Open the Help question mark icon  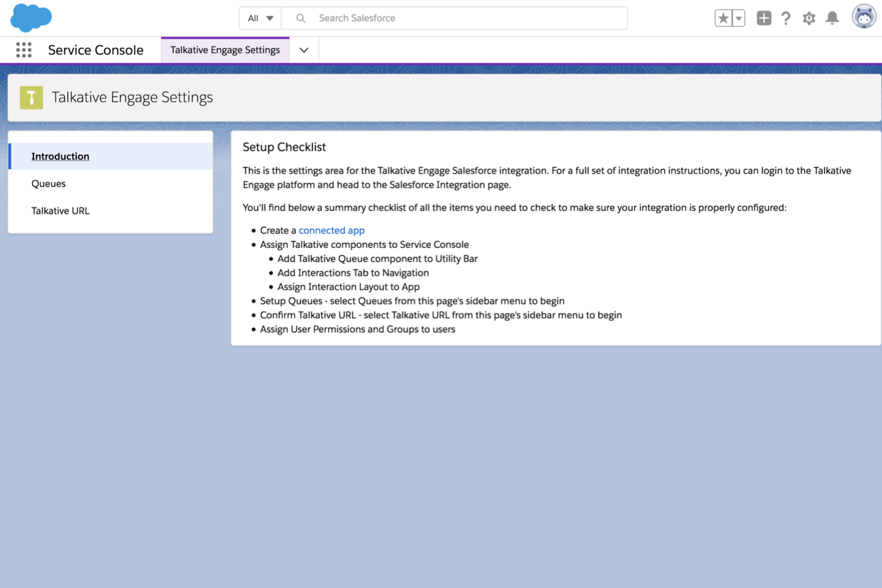click(786, 18)
